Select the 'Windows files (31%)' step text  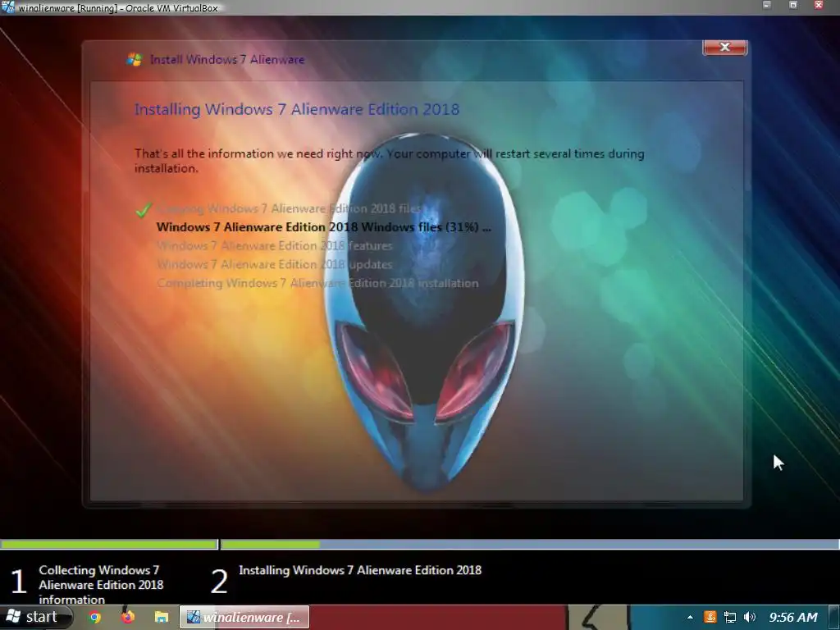pyautogui.click(x=323, y=227)
